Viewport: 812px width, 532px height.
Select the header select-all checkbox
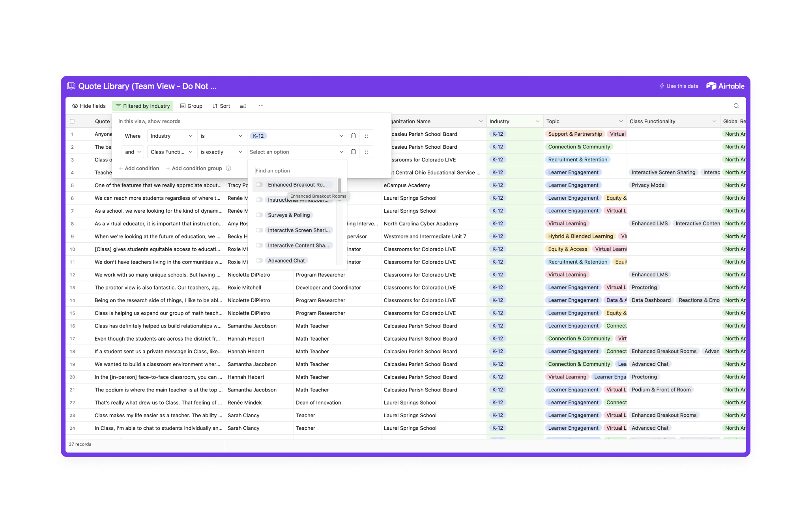coord(72,121)
